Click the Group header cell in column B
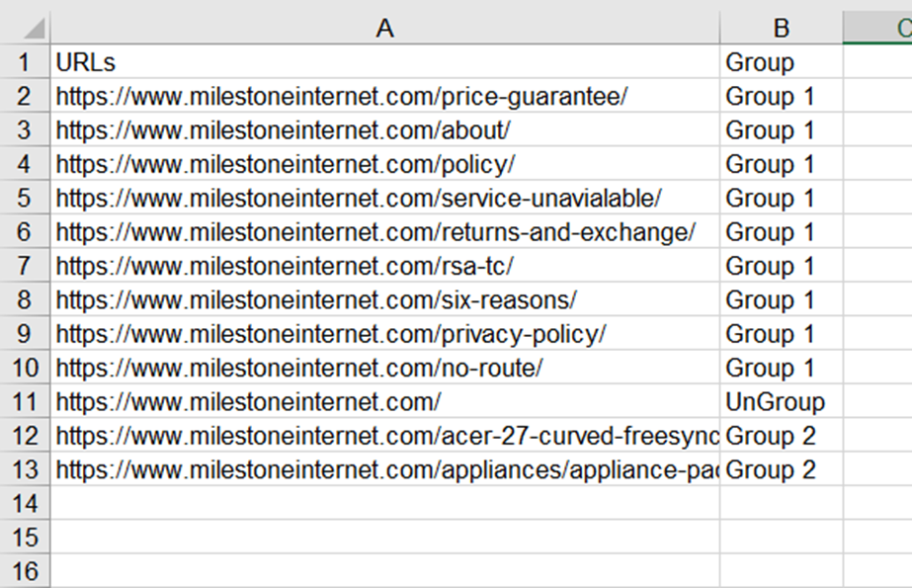This screenshot has width=912, height=588. 782,61
